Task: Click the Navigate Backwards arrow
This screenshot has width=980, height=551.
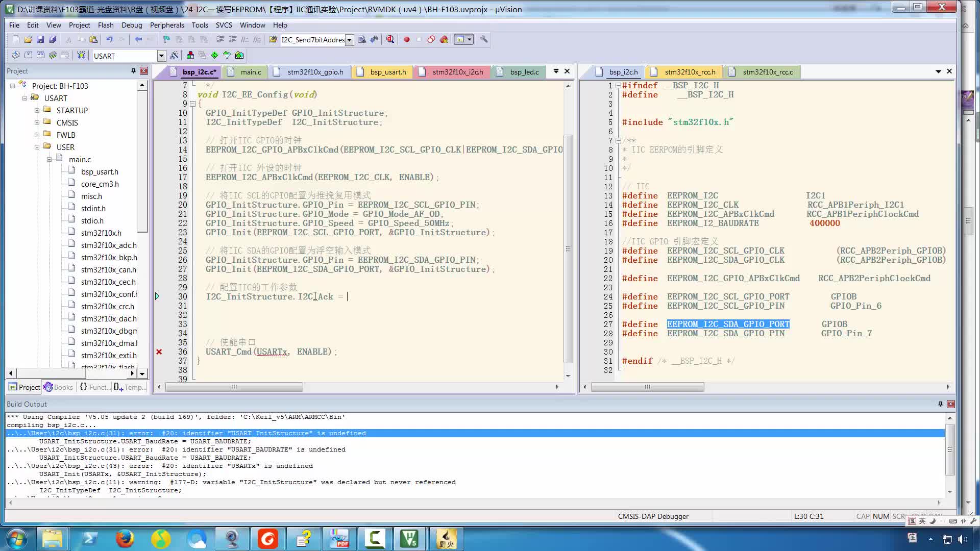Action: (138, 39)
